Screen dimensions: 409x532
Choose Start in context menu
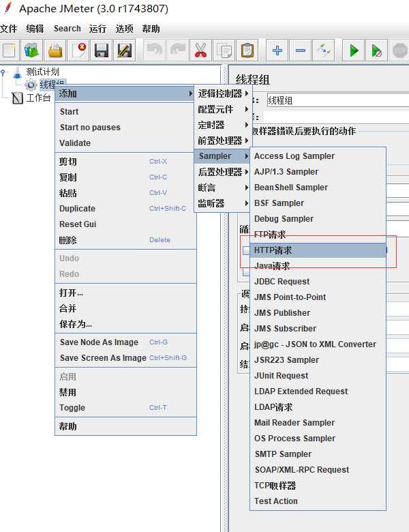pyautogui.click(x=125, y=112)
